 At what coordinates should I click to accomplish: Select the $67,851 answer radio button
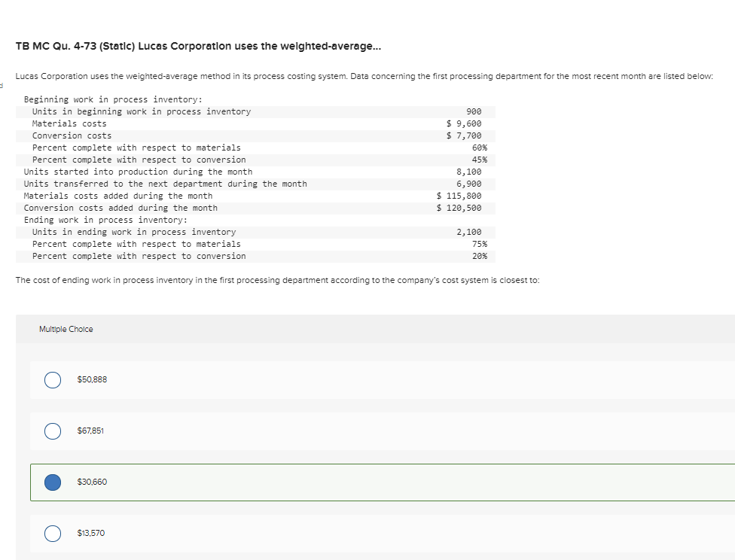pyautogui.click(x=53, y=431)
